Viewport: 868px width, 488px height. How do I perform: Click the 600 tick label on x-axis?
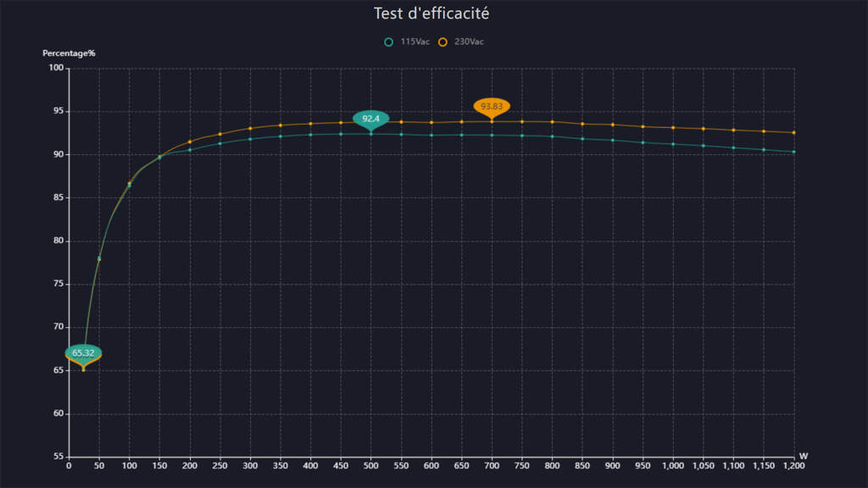(431, 466)
